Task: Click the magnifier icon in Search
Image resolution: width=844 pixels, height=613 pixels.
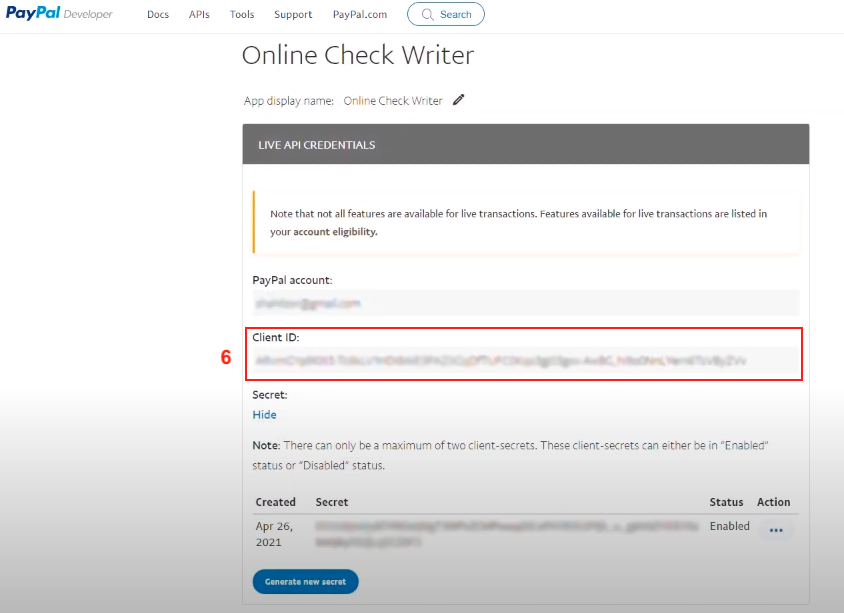Action: [427, 15]
